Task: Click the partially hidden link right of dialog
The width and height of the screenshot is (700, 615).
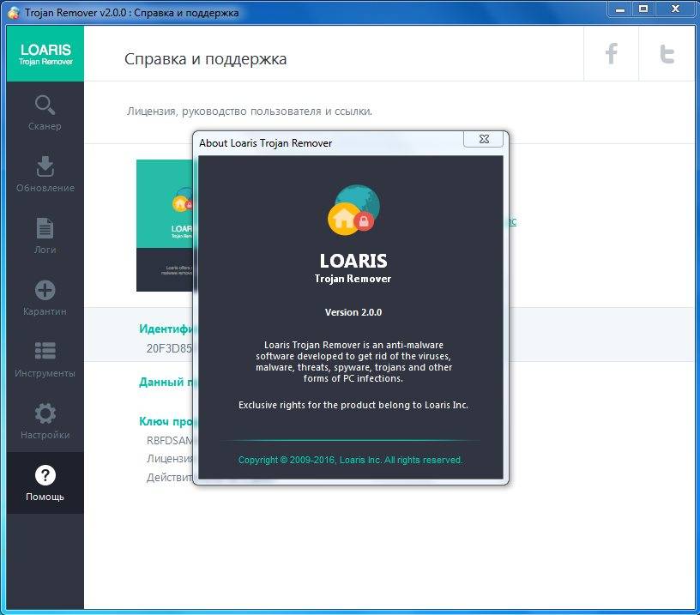Action: point(512,221)
